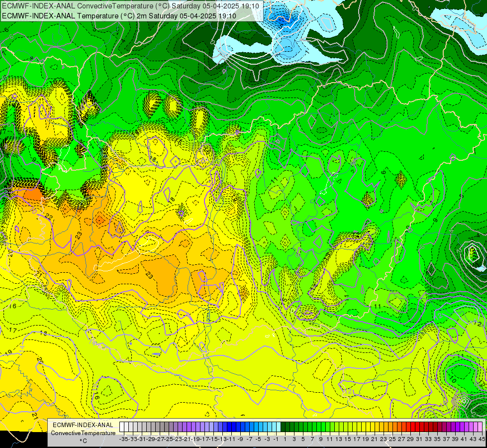487x448 pixels.
Task: Click the 29 value on the legend scale
Action: pyautogui.click(x=410, y=439)
